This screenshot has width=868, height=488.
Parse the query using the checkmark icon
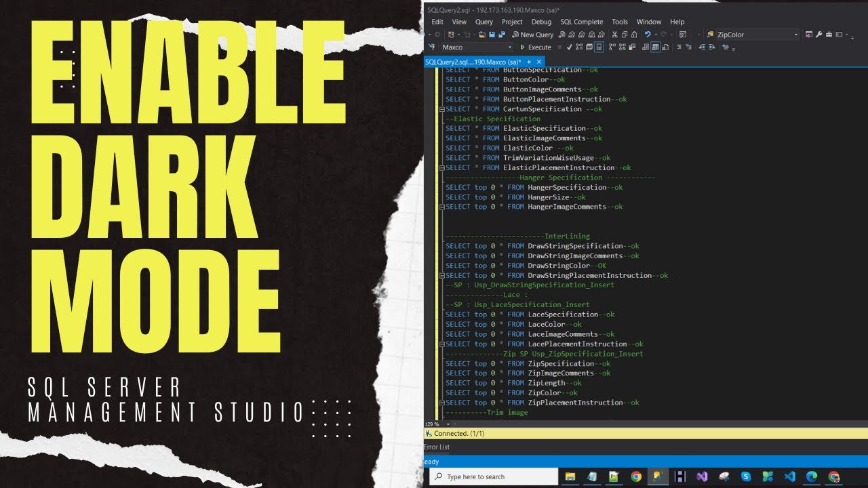tap(569, 47)
